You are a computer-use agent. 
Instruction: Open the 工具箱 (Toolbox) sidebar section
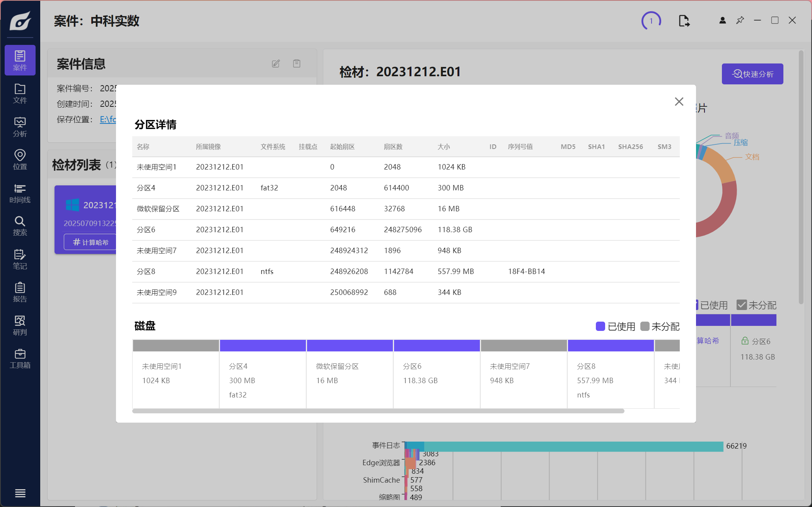tap(20, 358)
